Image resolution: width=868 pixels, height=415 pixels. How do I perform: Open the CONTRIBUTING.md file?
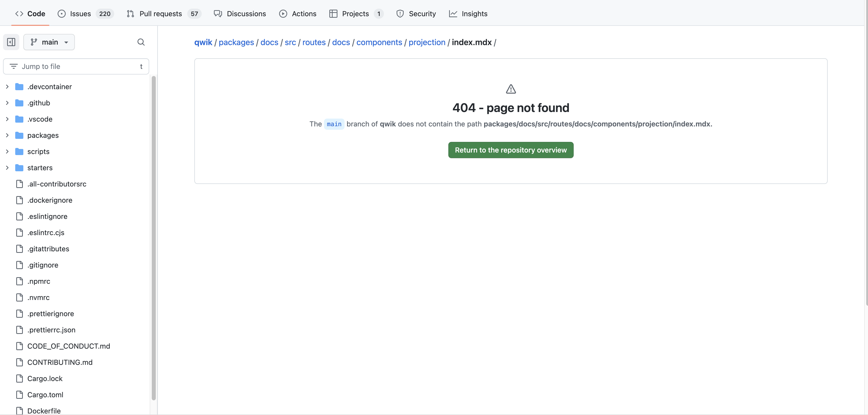tap(60, 362)
